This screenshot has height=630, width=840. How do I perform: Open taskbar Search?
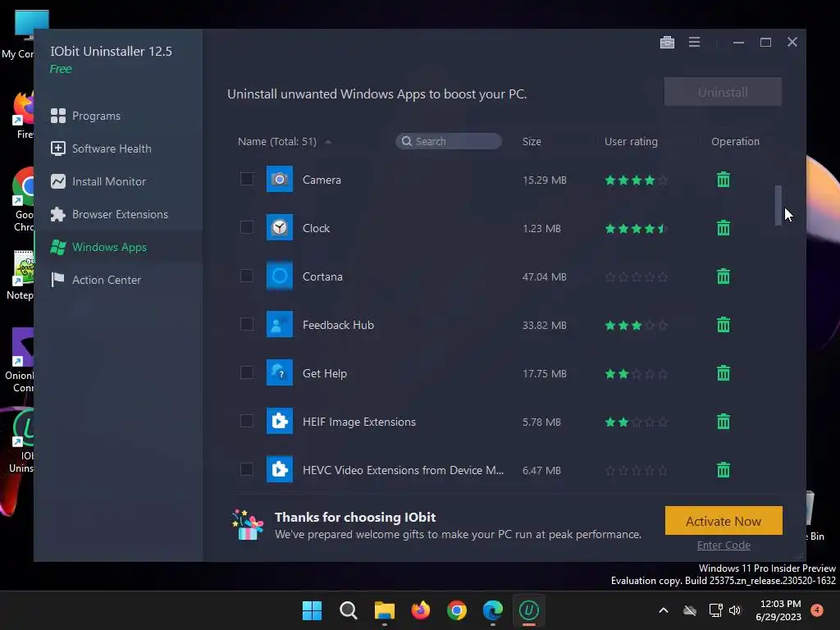(348, 610)
